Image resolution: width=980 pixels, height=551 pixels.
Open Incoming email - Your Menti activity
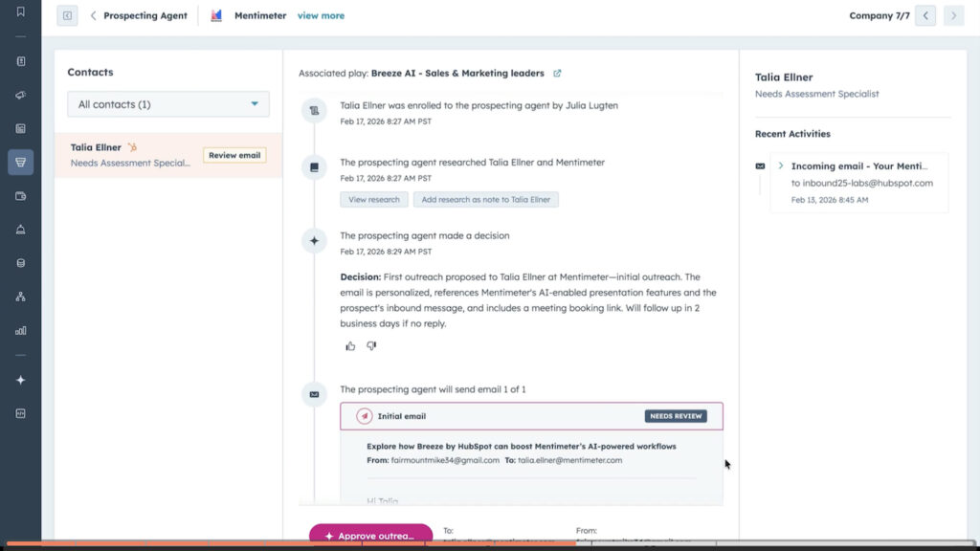[859, 166]
